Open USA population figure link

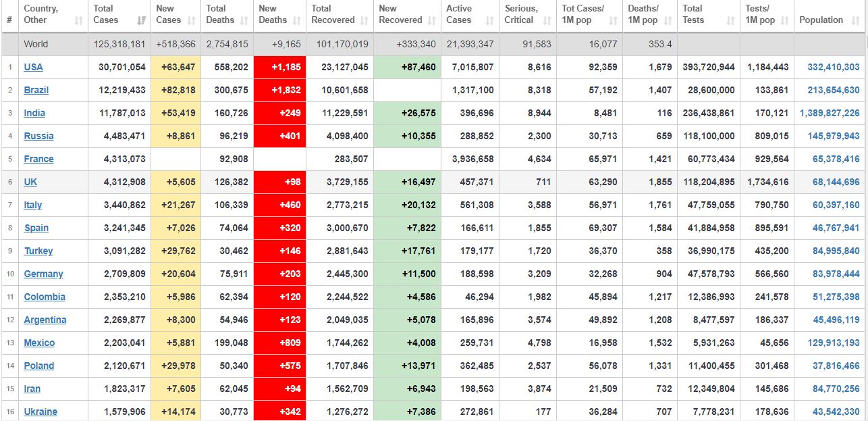[833, 67]
